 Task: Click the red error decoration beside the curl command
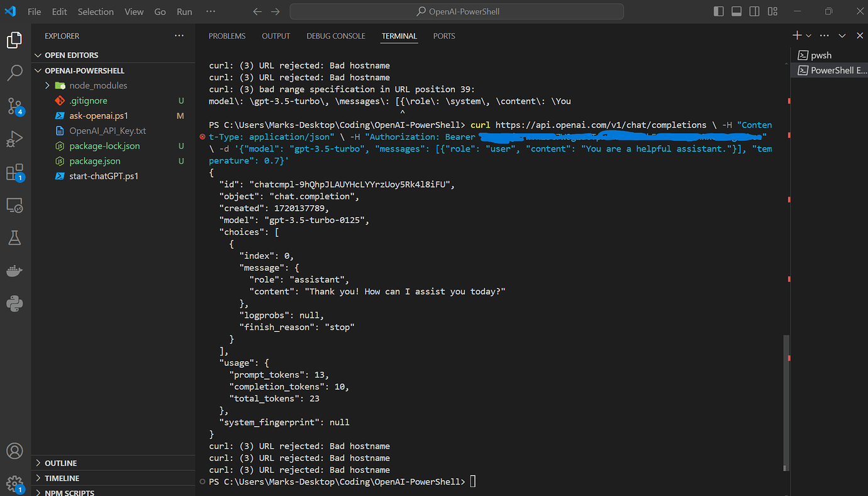tap(202, 137)
